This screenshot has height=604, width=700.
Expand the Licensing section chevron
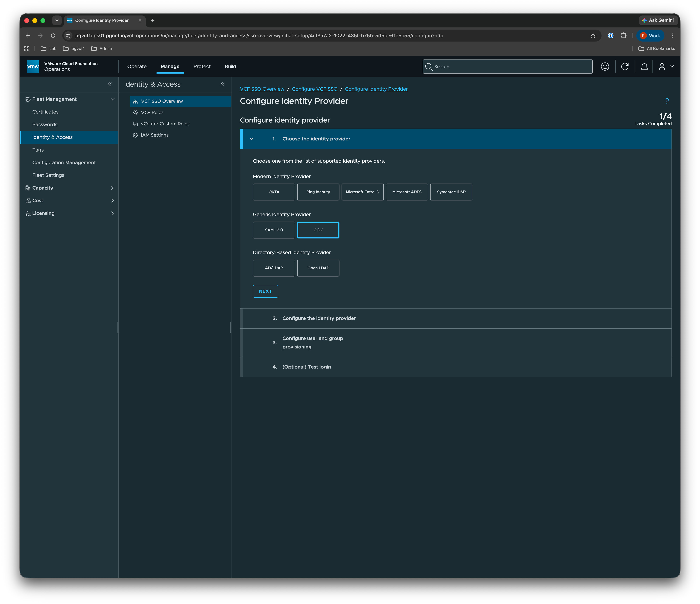tap(113, 213)
